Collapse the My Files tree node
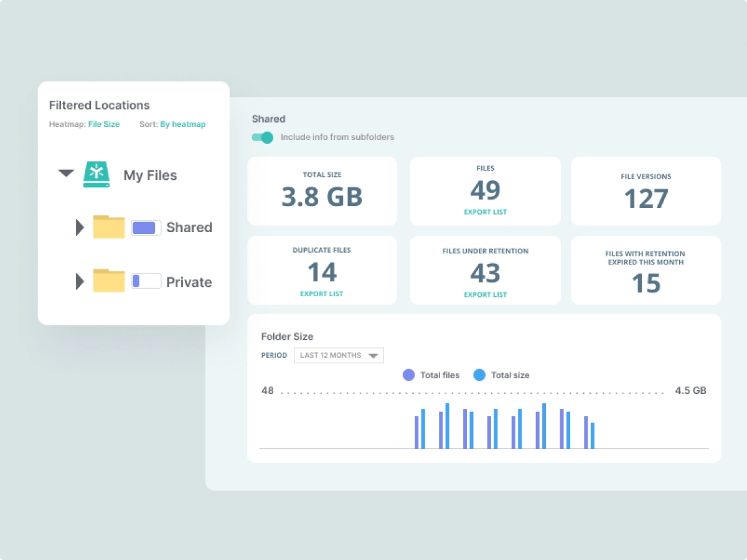747x560 pixels. coord(65,174)
